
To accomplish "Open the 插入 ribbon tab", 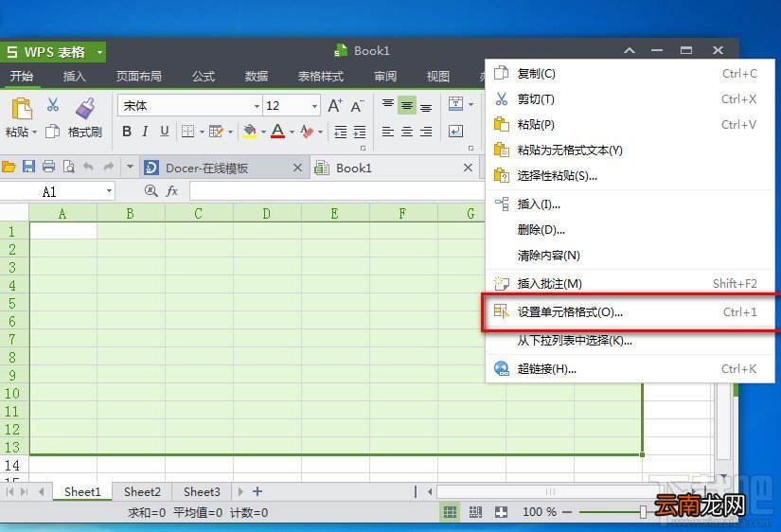I will [x=74, y=77].
